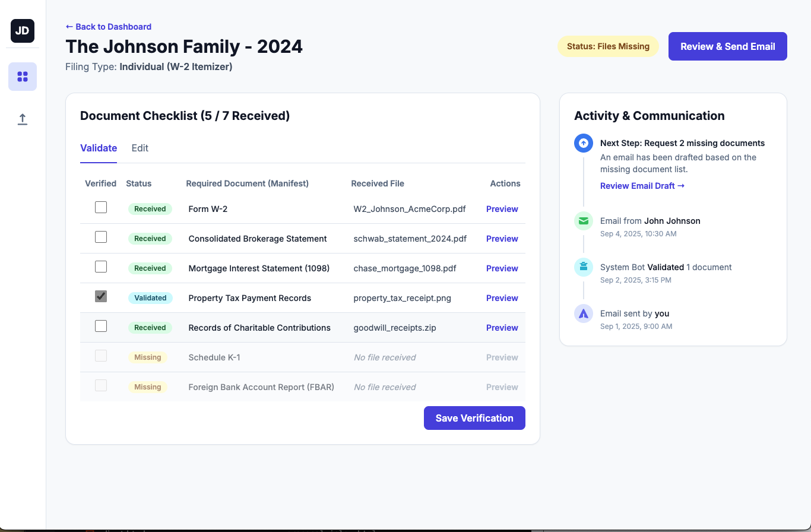Select the purple sent-email icon in the timeline

click(583, 313)
